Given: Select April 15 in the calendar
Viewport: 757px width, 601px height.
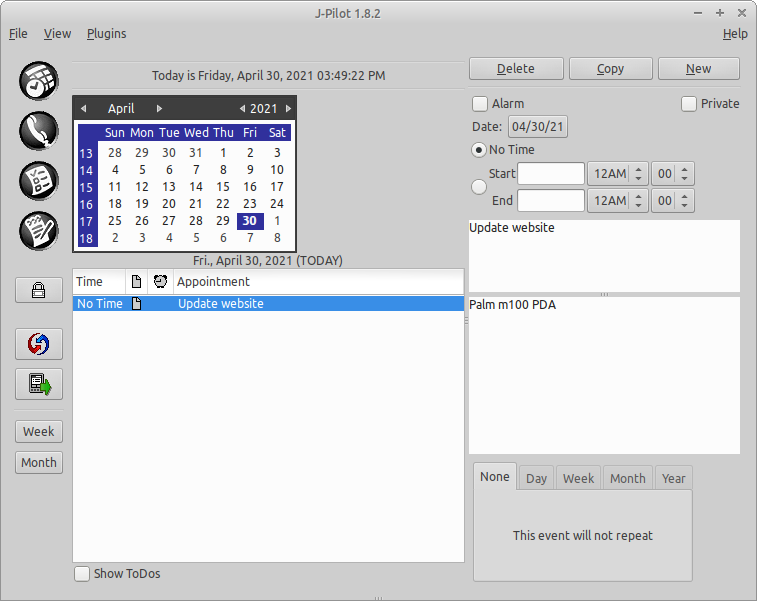Looking at the screenshot, I should [x=223, y=187].
